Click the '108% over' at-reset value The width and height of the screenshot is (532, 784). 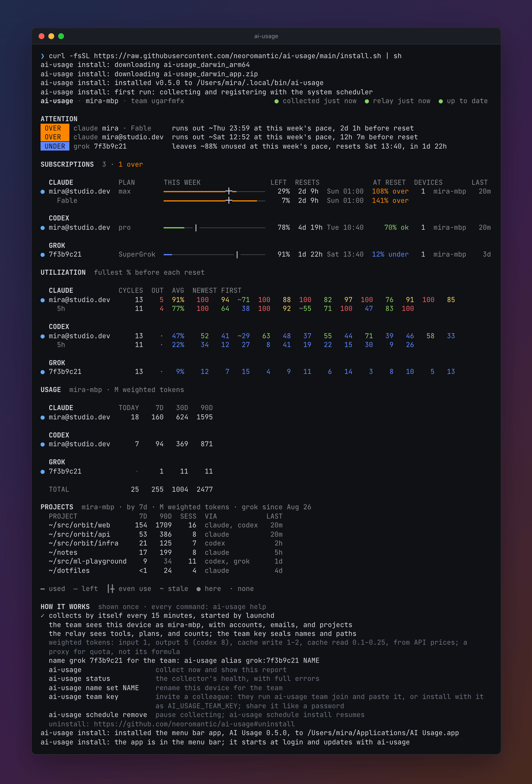click(390, 191)
